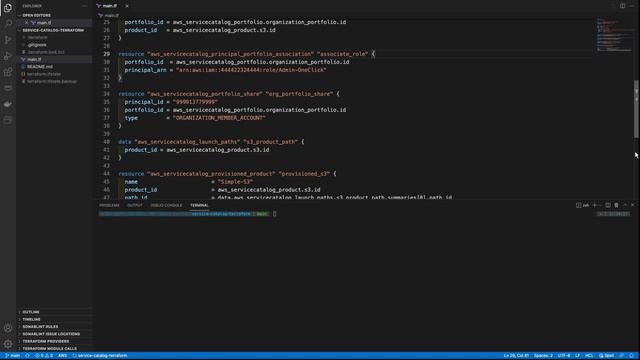The width and height of the screenshot is (640, 360).
Task: Click the code minimap preview
Action: tap(614, 35)
